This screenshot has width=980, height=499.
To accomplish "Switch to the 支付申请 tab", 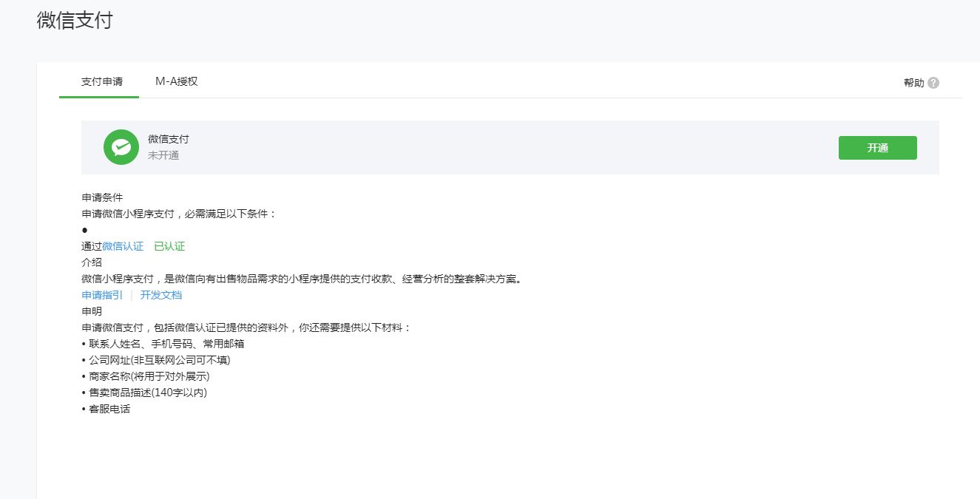I will (102, 81).
